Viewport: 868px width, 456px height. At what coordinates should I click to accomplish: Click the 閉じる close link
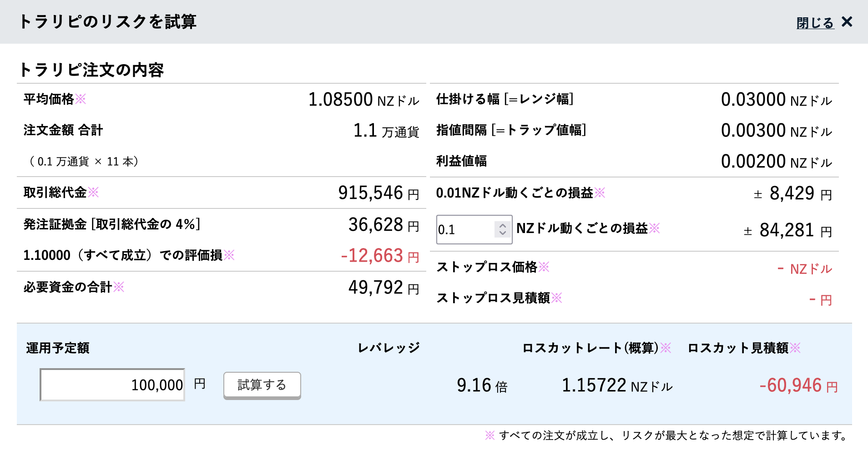click(x=815, y=22)
